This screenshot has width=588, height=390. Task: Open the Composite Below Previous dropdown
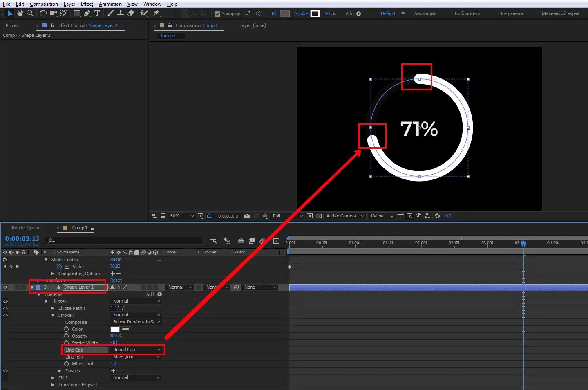(136, 322)
